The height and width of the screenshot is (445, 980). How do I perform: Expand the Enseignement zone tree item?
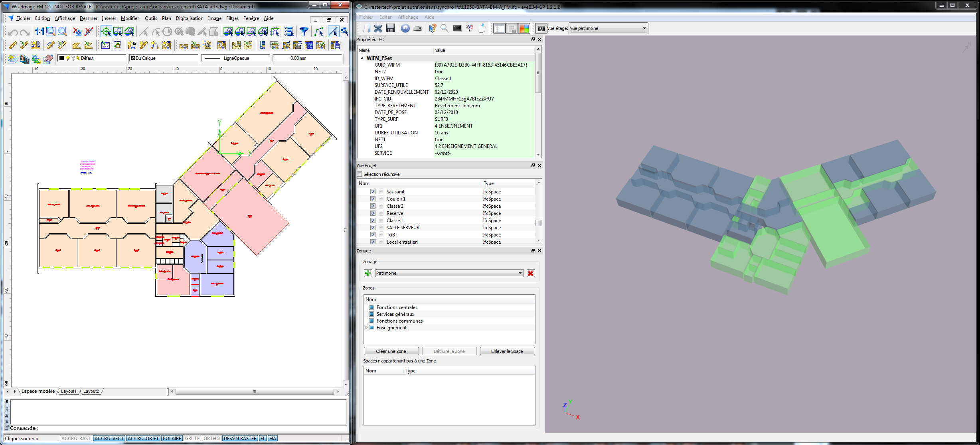(366, 328)
